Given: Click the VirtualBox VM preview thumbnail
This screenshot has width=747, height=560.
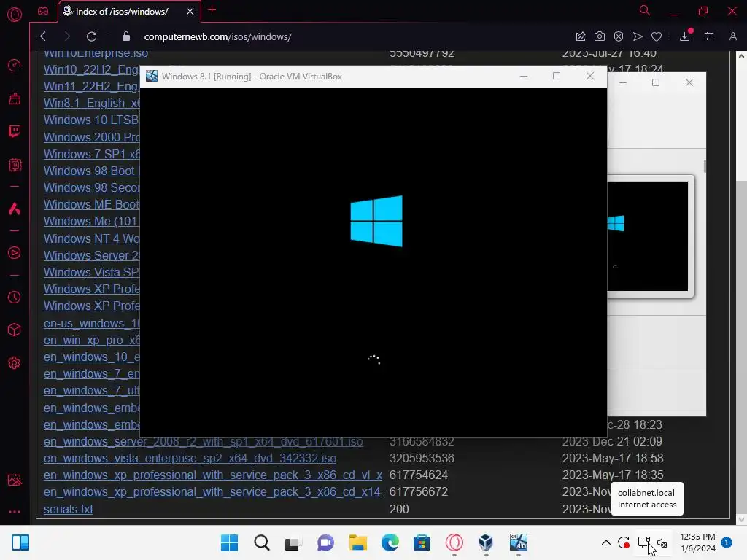Looking at the screenshot, I should (648, 236).
